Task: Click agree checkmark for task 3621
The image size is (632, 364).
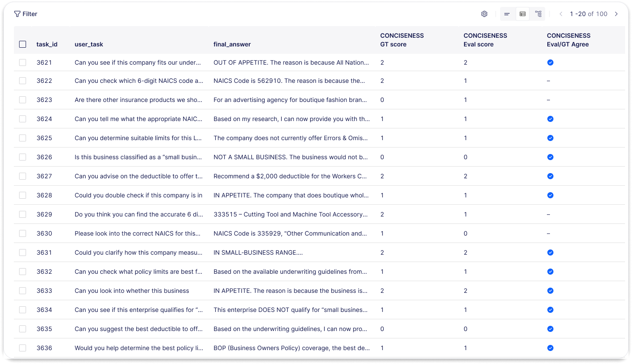Action: click(x=550, y=62)
